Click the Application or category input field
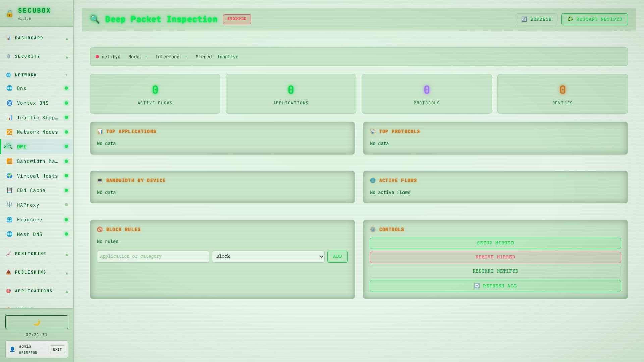 coord(153,257)
